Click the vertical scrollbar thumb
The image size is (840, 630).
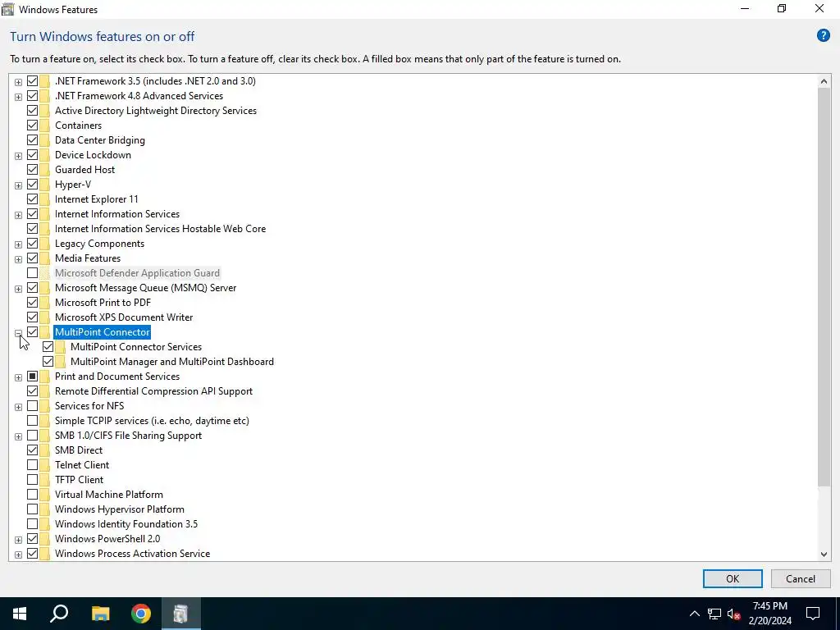pyautogui.click(x=824, y=288)
